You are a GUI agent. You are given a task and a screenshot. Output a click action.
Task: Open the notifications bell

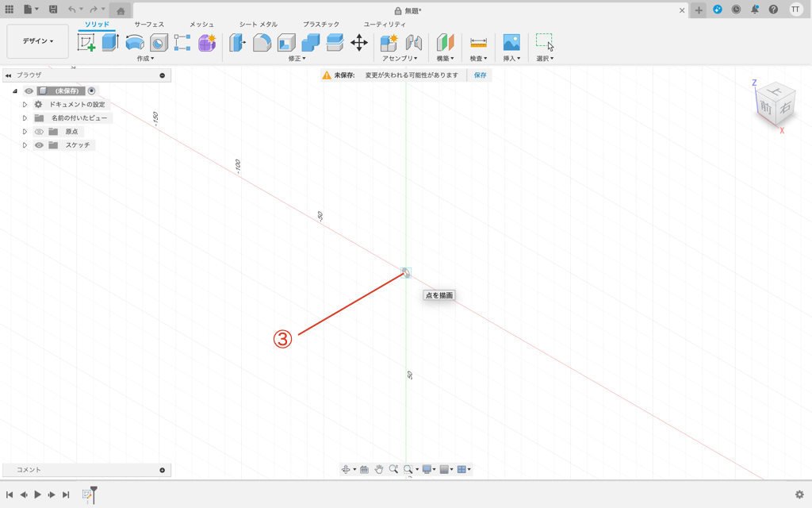(755, 10)
